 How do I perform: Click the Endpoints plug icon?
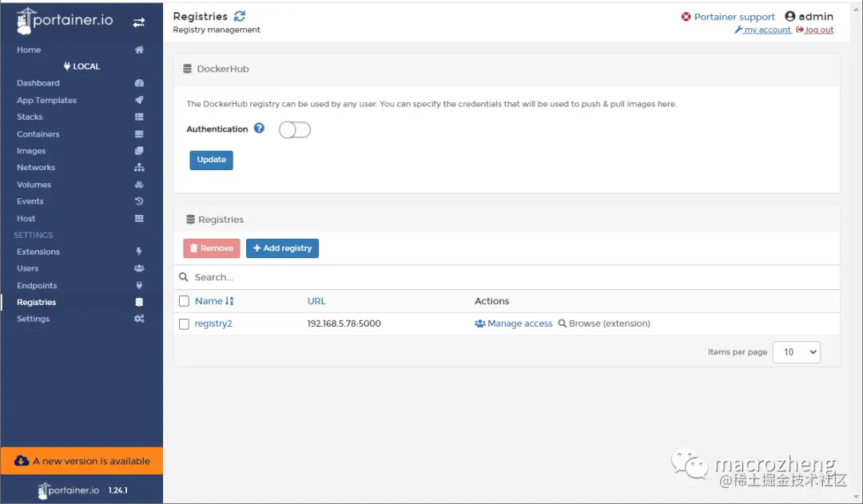139,286
